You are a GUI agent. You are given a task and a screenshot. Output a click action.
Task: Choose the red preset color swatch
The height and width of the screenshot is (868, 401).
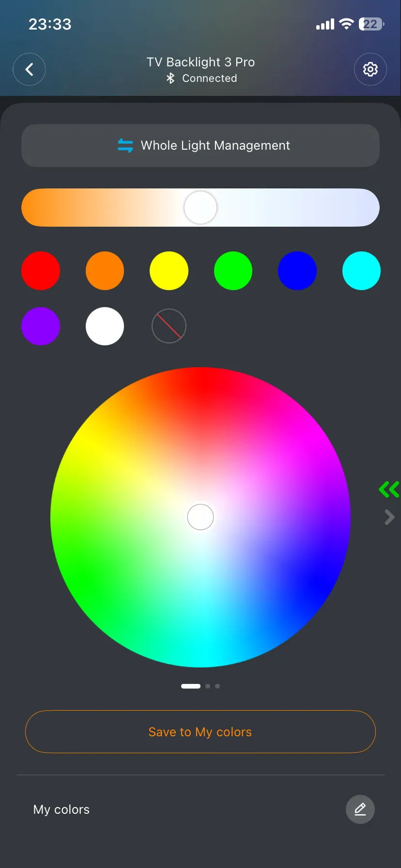pyautogui.click(x=41, y=271)
